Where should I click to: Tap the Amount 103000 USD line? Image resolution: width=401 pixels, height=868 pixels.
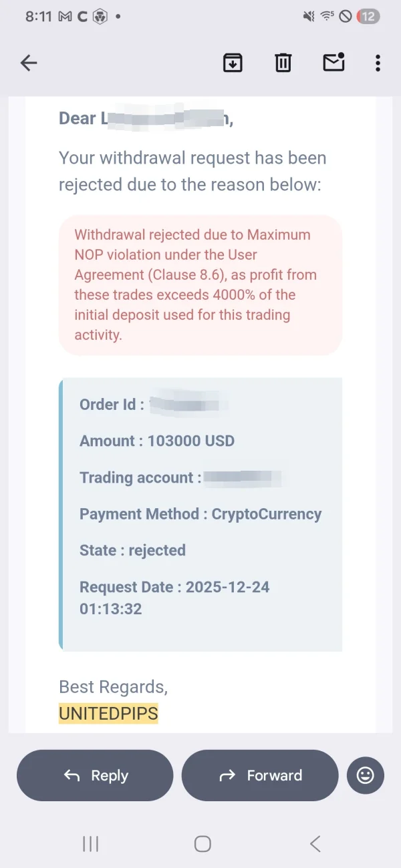click(157, 441)
